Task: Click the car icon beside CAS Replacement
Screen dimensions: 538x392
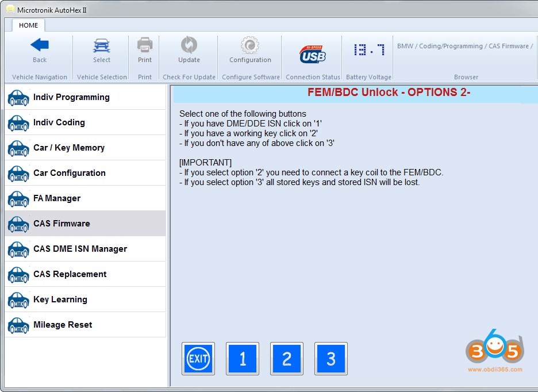Action: click(x=18, y=275)
